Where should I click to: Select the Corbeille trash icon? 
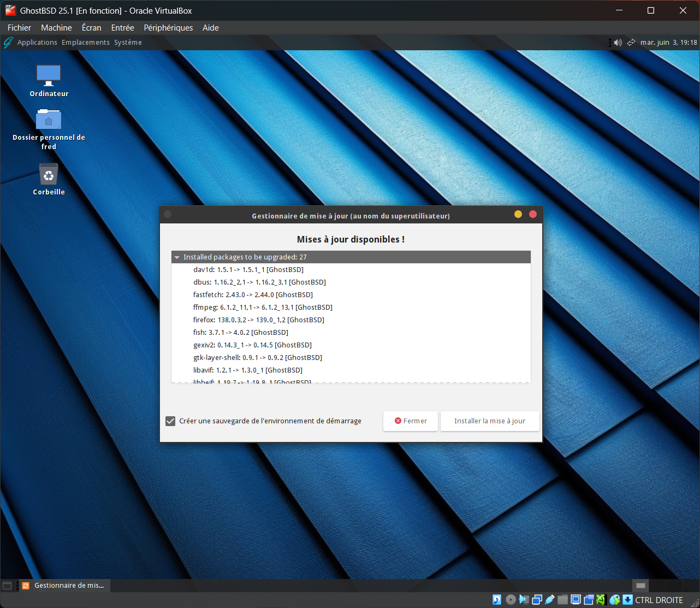pyautogui.click(x=49, y=174)
